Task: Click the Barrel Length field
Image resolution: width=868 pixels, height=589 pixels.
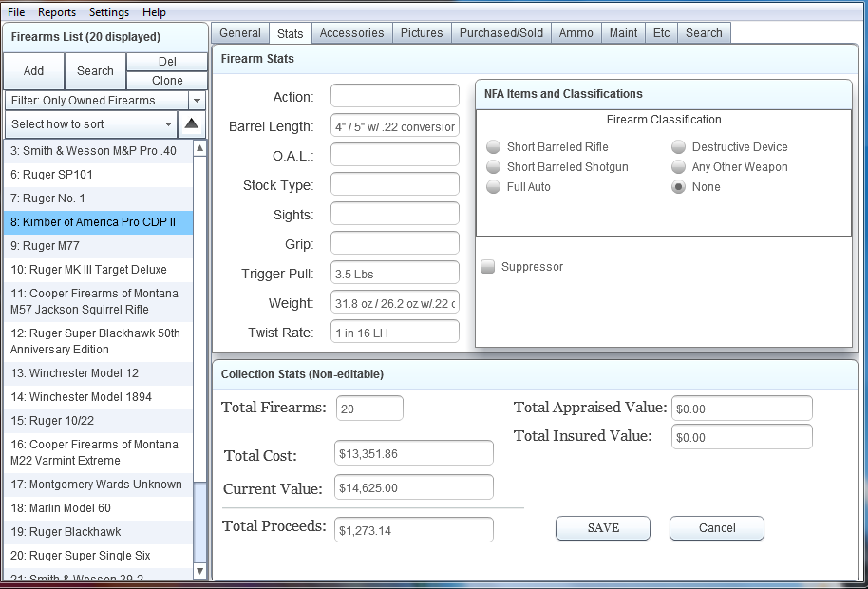Action: (x=395, y=125)
